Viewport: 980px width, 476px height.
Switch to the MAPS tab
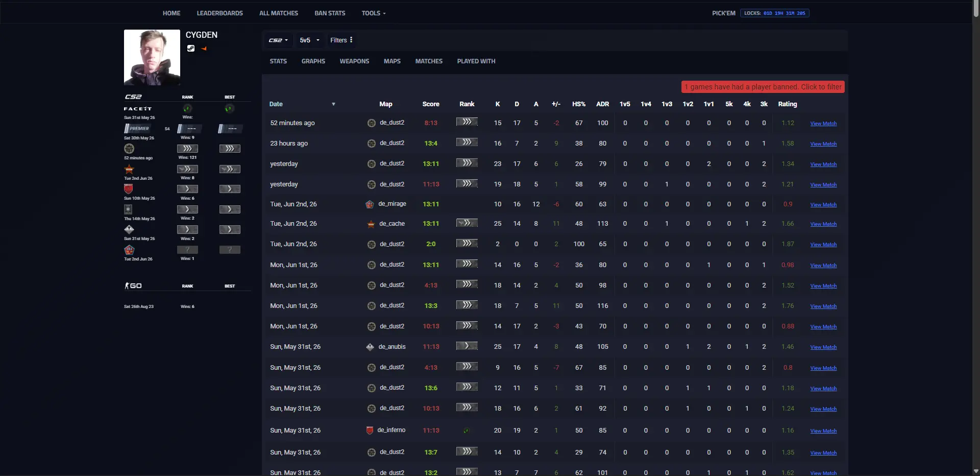pyautogui.click(x=392, y=61)
